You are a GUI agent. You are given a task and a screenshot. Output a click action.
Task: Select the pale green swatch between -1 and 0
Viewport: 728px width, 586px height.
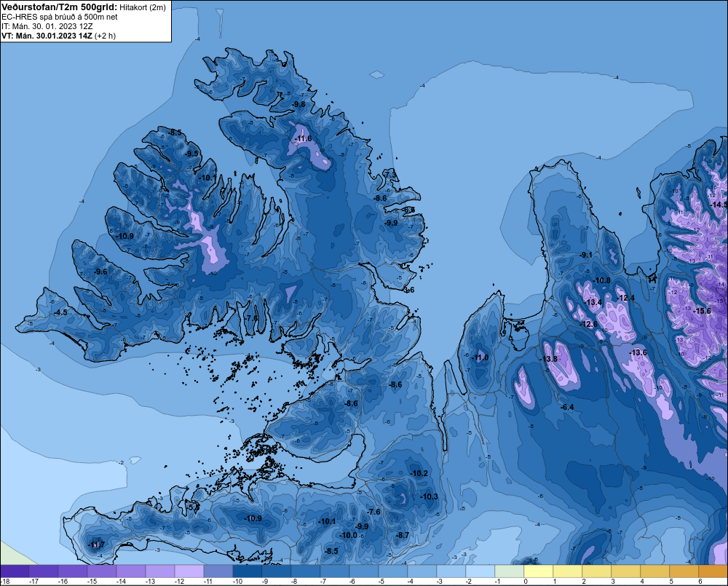coord(510,571)
